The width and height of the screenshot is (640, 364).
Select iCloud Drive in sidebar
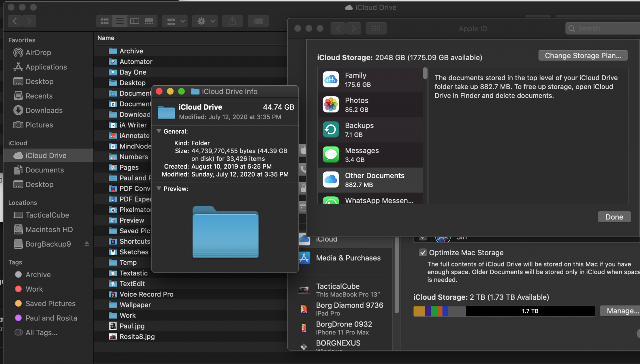click(49, 155)
